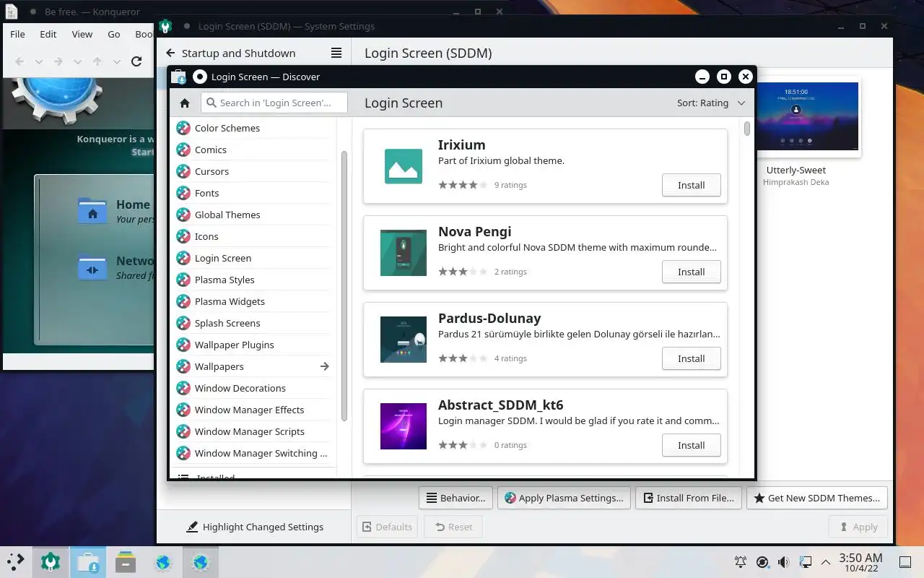Open the notifications bell in system tray
Image resolution: width=924 pixels, height=578 pixels.
[741, 561]
